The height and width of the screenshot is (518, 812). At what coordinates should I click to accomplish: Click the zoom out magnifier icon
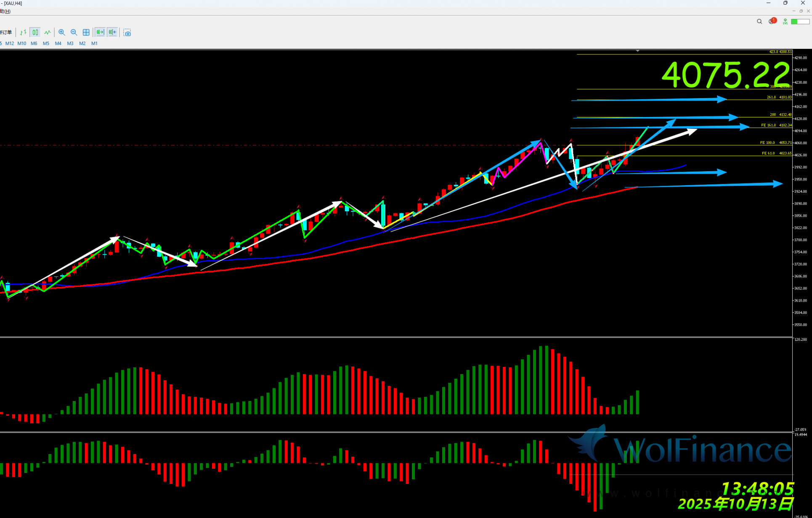[74, 32]
